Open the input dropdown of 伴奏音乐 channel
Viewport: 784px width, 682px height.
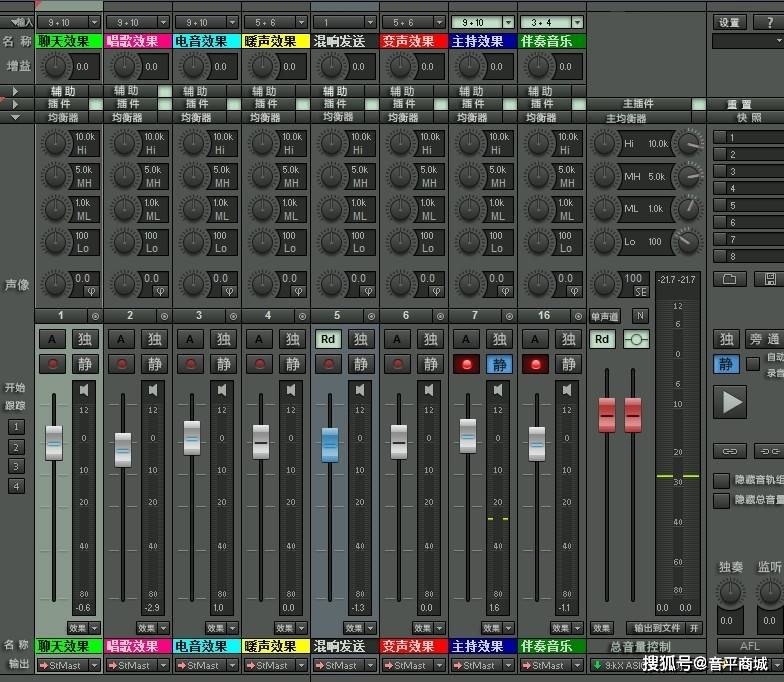pyautogui.click(x=578, y=22)
